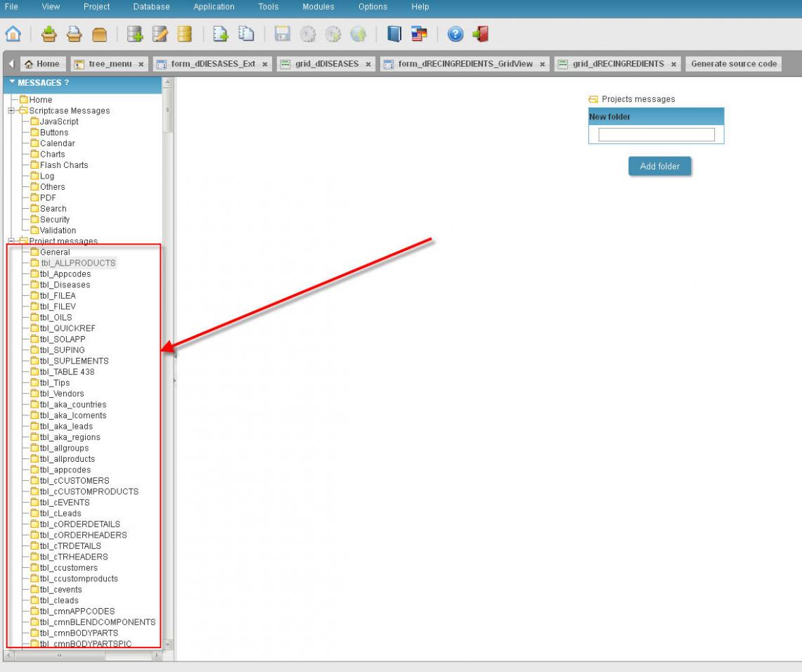Click the left arrow before the Home tab

coord(12,64)
